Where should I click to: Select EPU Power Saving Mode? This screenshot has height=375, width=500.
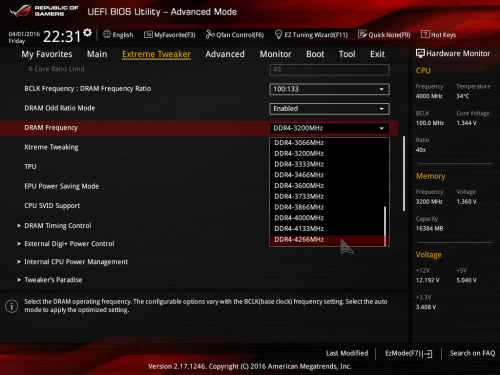point(62,186)
